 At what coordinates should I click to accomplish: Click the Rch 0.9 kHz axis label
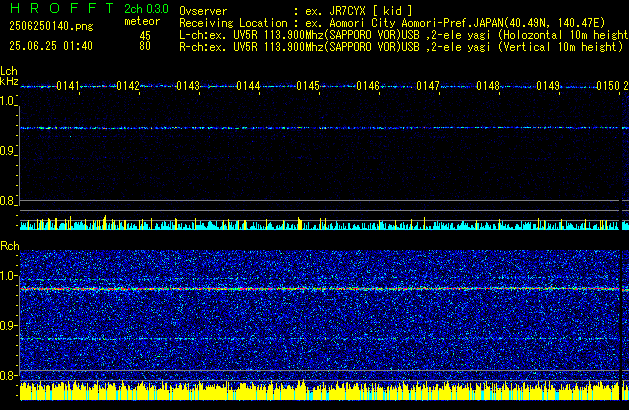[7, 325]
